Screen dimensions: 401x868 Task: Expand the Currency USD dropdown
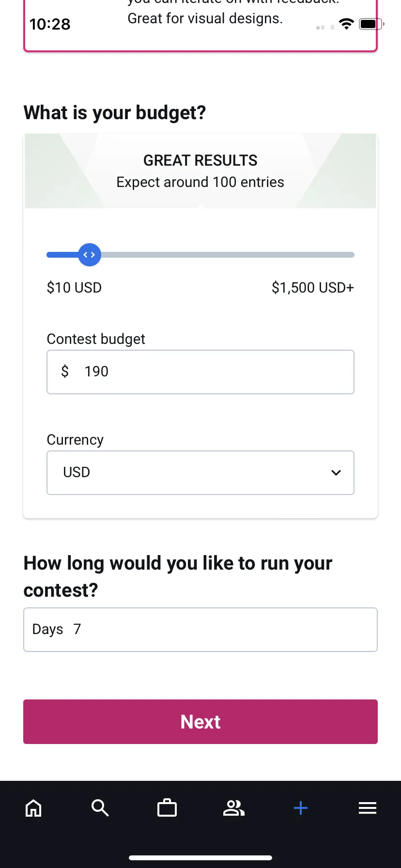(x=200, y=473)
